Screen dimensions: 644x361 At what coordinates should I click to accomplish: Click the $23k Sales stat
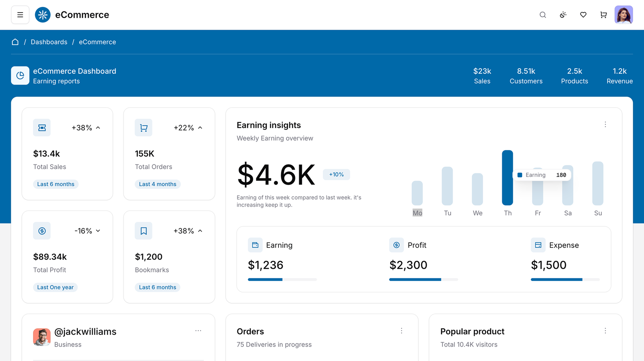tap(482, 76)
